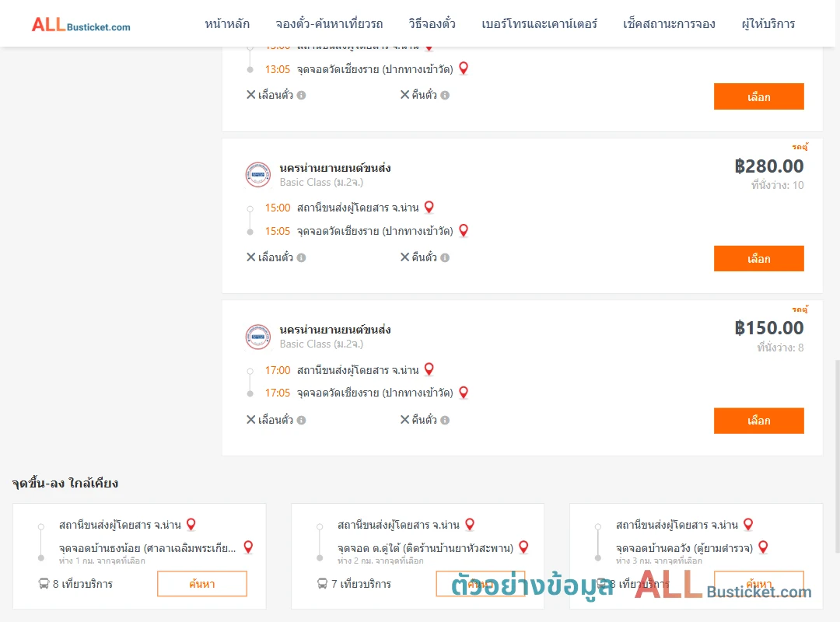Viewport: 840px width, 622px height.
Task: Open map pin for 17:00 สถานีขนส่ง น่าน
Action: (429, 369)
